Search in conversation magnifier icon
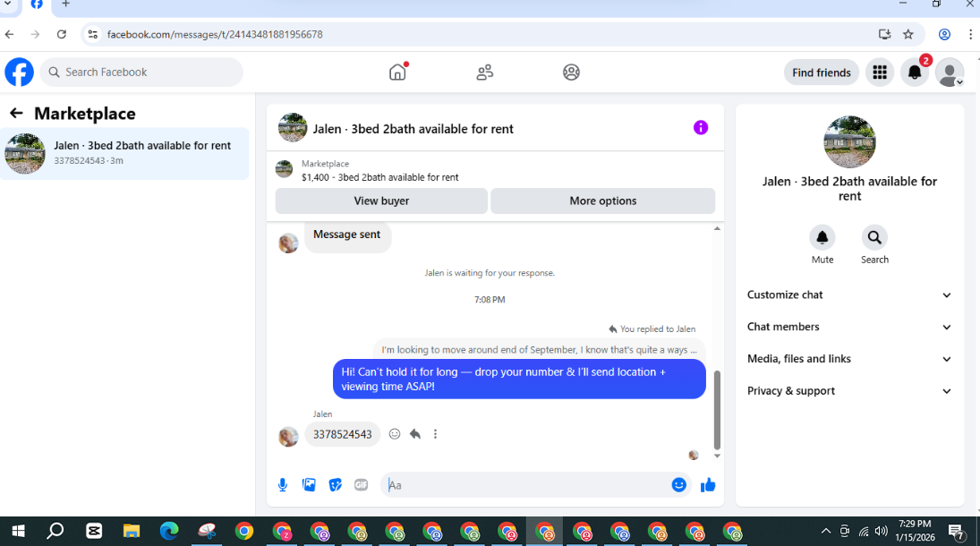980x546 pixels. click(874, 238)
